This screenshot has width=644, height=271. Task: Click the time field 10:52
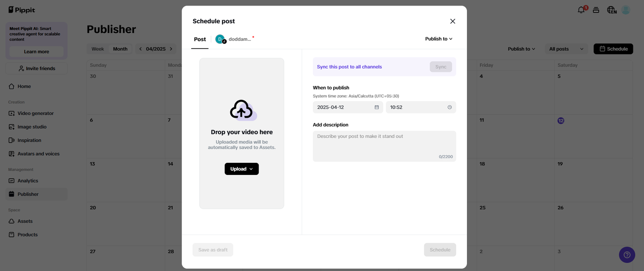point(421,107)
